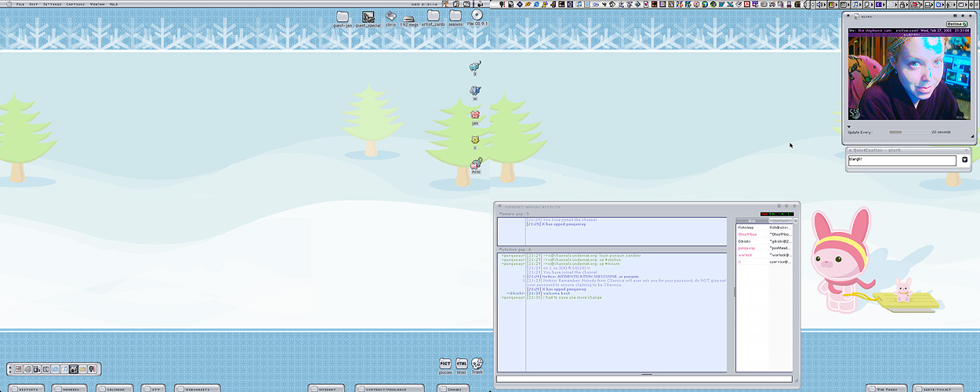980x392 pixels.
Task: Select Gikiski in the nick list
Action: pyautogui.click(x=745, y=241)
